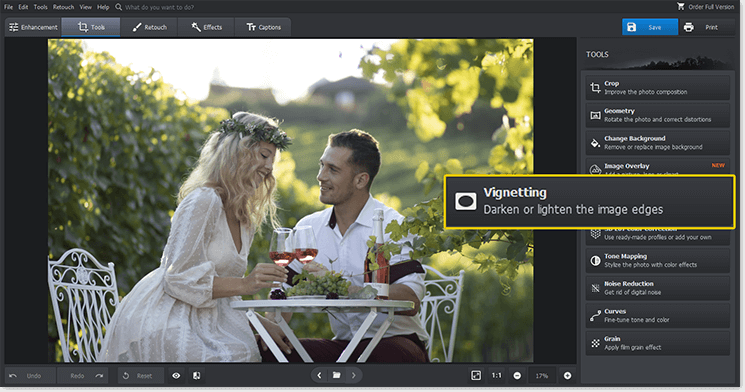Zoom in with the plus button

coord(567,376)
